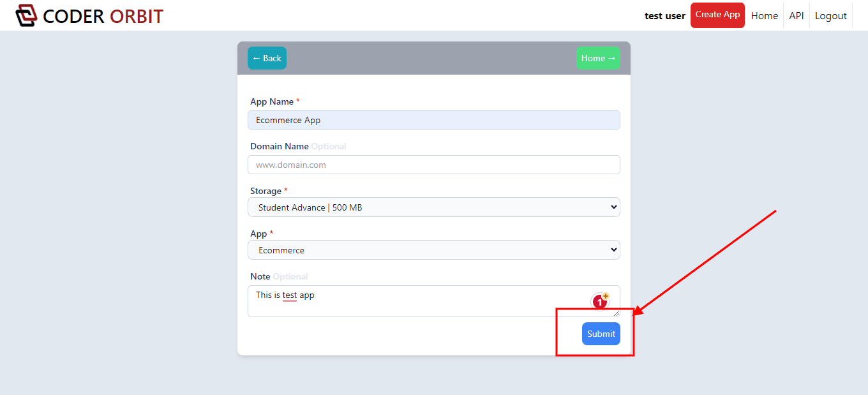Focus the App Name text field
The image size is (868, 395).
[433, 120]
